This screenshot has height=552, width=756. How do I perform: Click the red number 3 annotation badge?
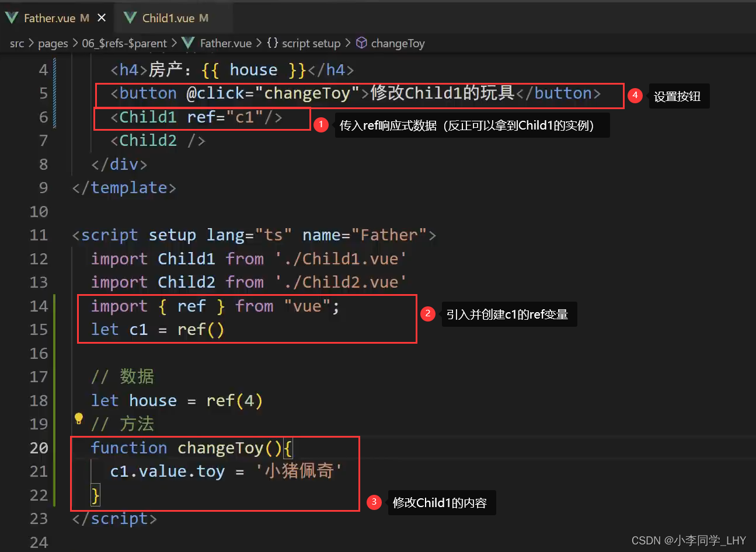point(374,502)
